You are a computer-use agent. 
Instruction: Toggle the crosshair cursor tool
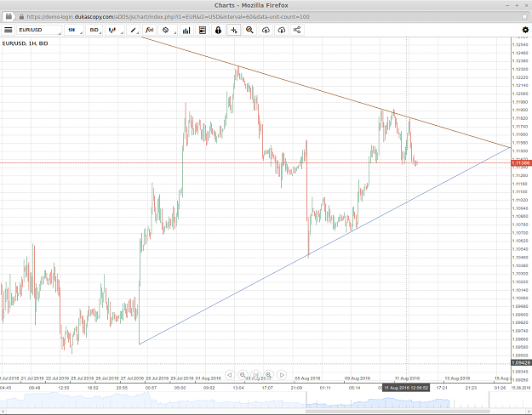234,30
